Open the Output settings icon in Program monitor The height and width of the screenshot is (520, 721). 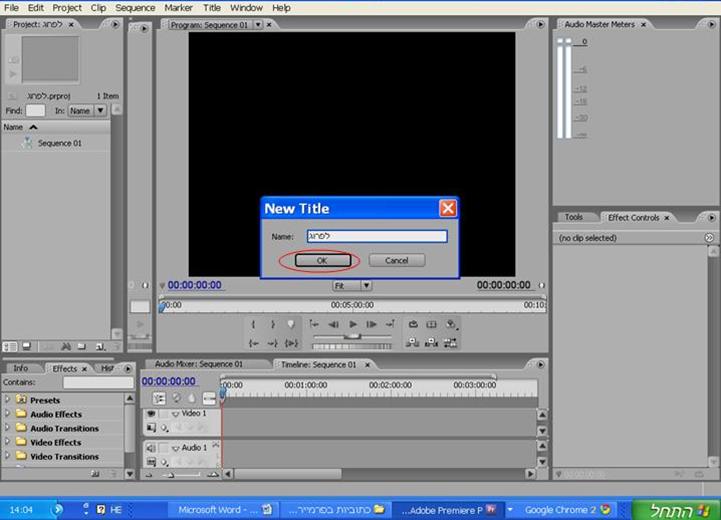click(x=451, y=324)
